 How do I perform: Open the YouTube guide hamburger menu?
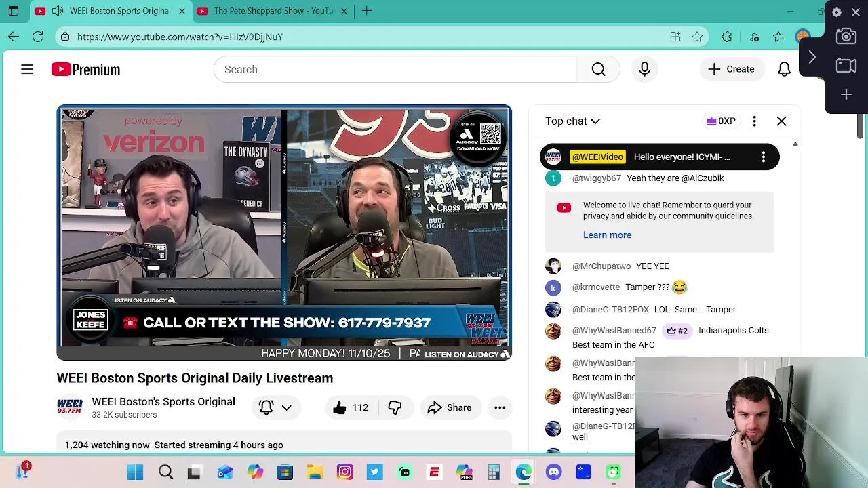(27, 69)
